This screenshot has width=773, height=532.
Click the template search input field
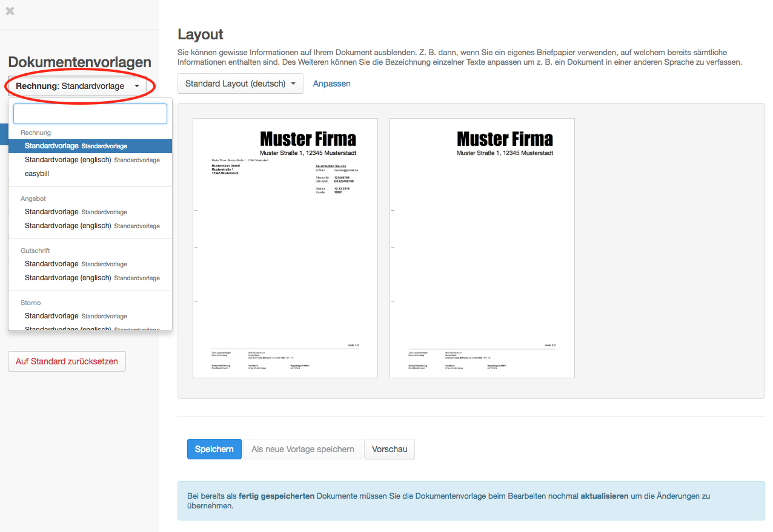point(90,114)
